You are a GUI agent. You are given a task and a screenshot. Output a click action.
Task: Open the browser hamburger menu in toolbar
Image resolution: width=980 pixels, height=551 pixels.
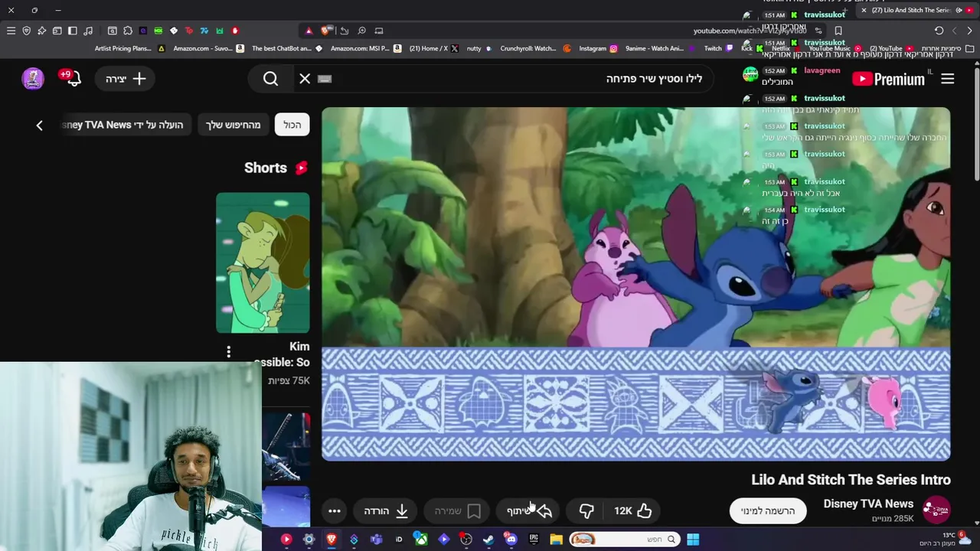click(11, 31)
